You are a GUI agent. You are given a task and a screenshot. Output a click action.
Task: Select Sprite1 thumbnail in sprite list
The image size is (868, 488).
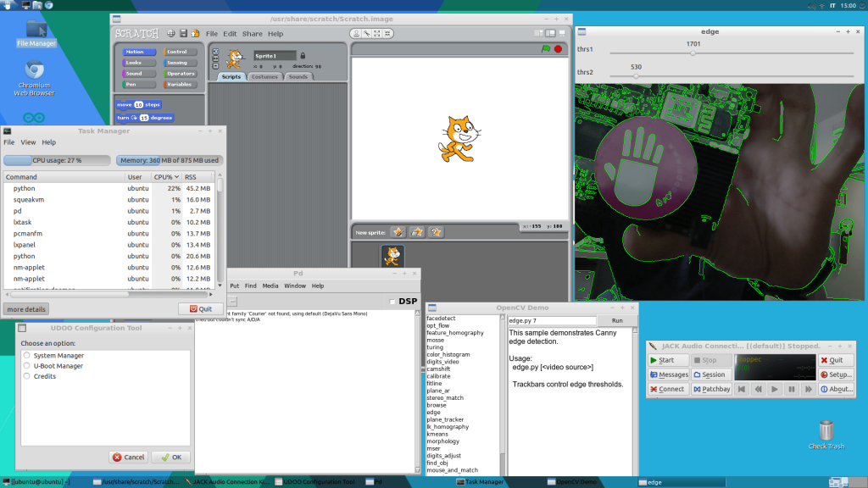(x=392, y=256)
